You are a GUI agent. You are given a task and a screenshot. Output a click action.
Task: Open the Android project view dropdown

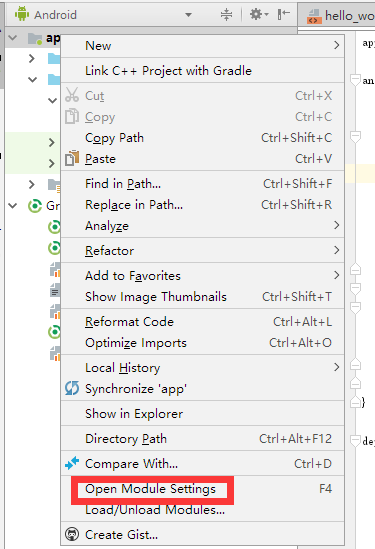188,15
